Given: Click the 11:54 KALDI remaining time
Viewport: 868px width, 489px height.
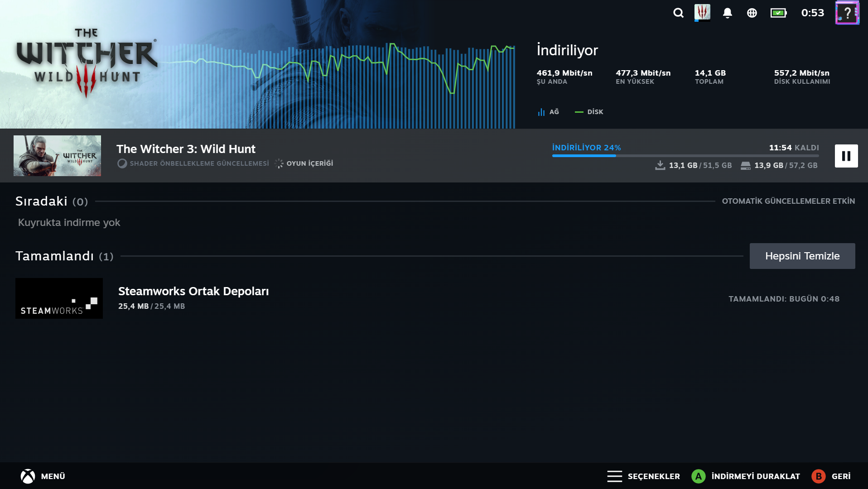Looking at the screenshot, I should (794, 148).
